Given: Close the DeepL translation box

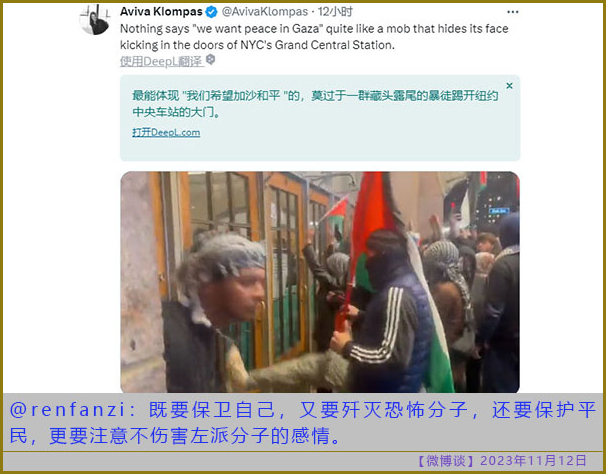Looking at the screenshot, I should [x=509, y=85].
